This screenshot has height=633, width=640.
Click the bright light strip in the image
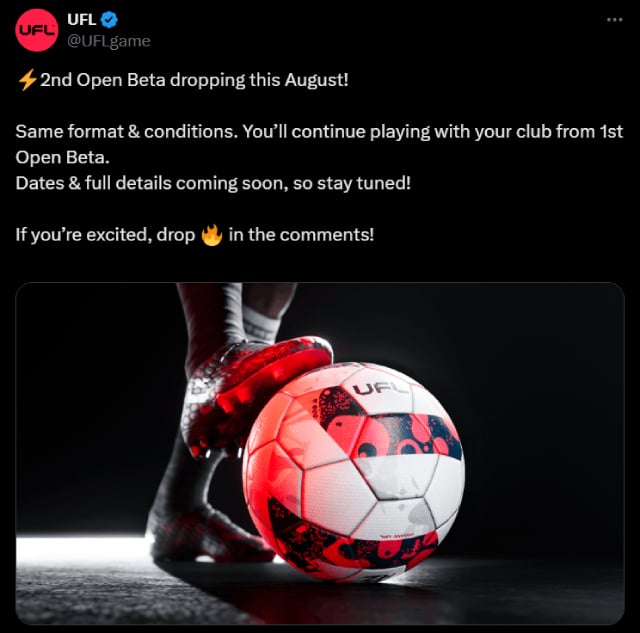82,549
